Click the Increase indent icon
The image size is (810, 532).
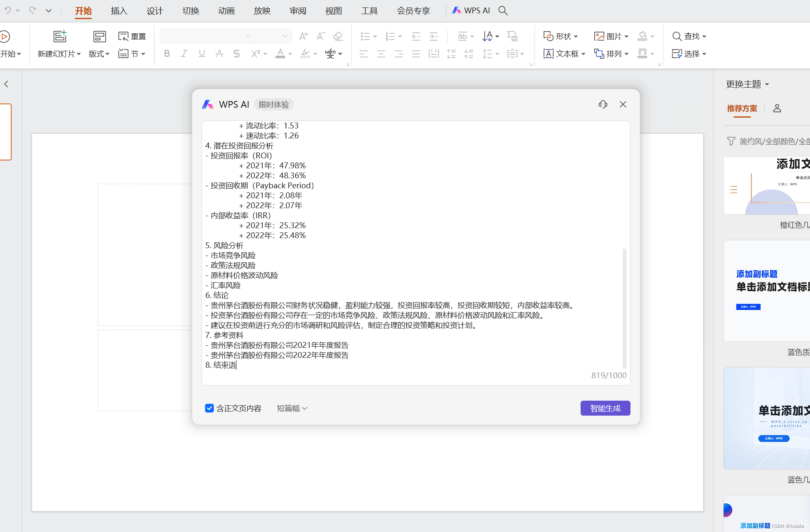(433, 36)
